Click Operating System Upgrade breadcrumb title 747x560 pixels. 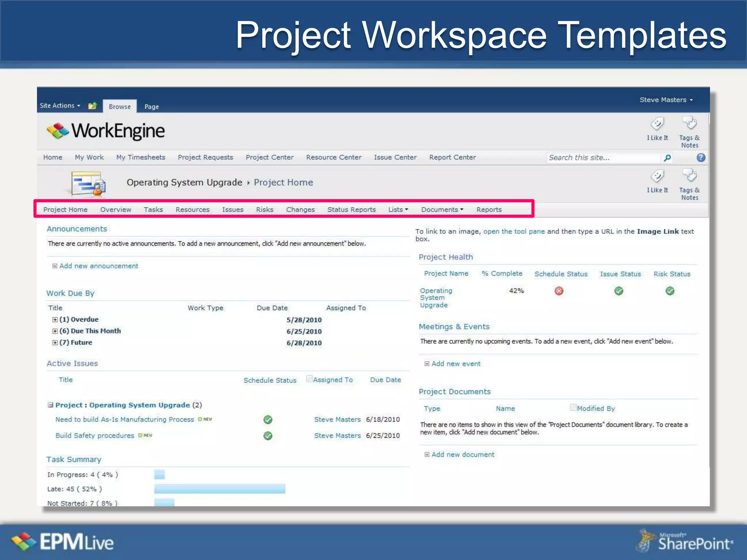pyautogui.click(x=184, y=183)
